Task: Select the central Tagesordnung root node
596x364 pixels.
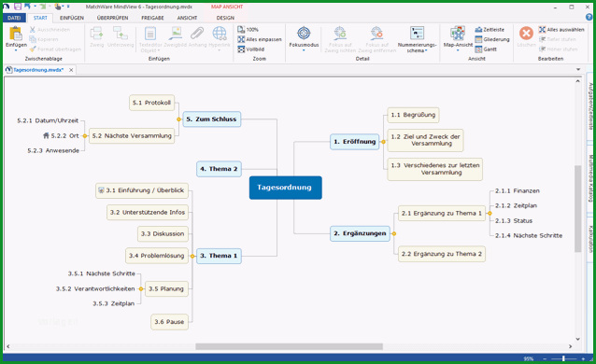Action: point(286,188)
